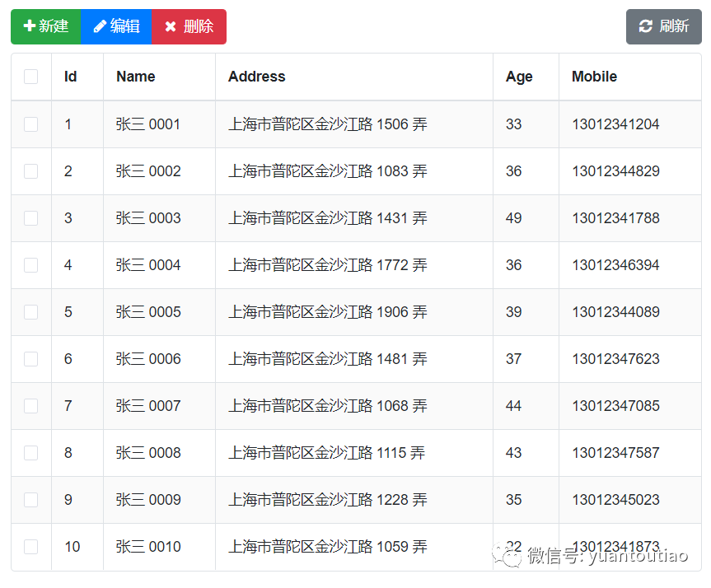Check the checkbox for row Id 6

pyautogui.click(x=30, y=359)
